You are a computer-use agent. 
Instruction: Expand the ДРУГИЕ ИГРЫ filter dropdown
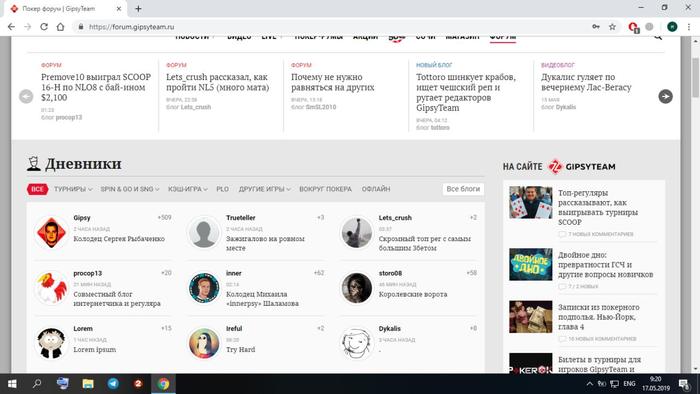pyautogui.click(x=265, y=189)
